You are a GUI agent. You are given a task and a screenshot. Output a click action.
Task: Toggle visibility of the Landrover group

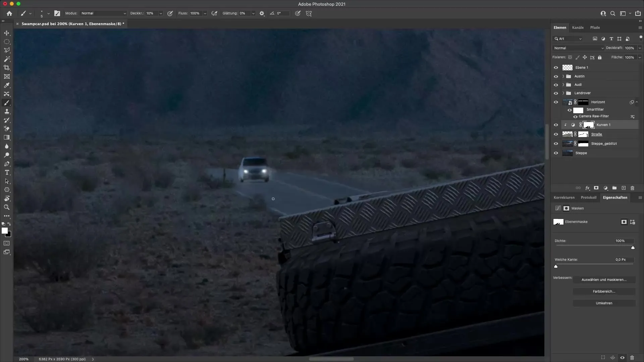pyautogui.click(x=556, y=93)
